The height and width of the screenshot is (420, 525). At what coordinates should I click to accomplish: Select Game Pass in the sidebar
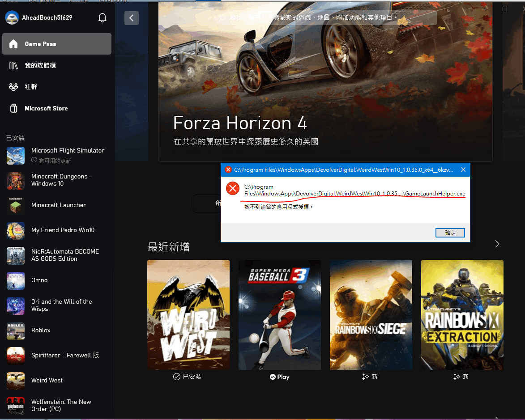(57, 44)
